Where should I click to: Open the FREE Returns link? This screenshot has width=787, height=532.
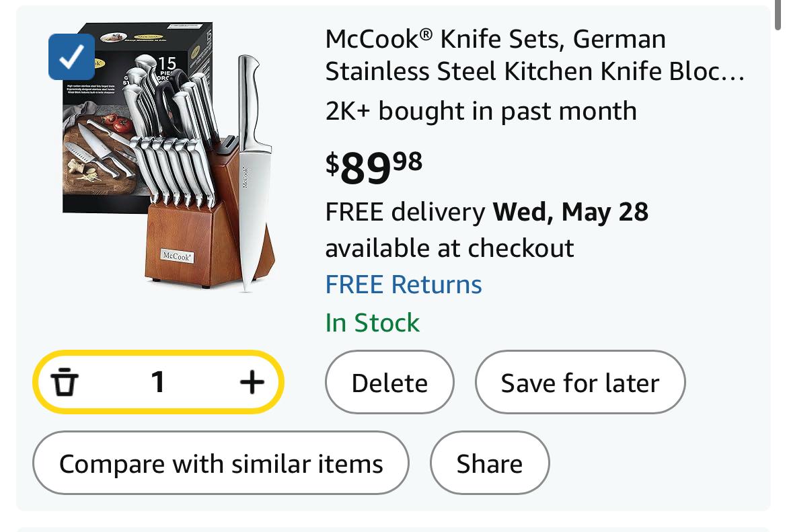[404, 284]
